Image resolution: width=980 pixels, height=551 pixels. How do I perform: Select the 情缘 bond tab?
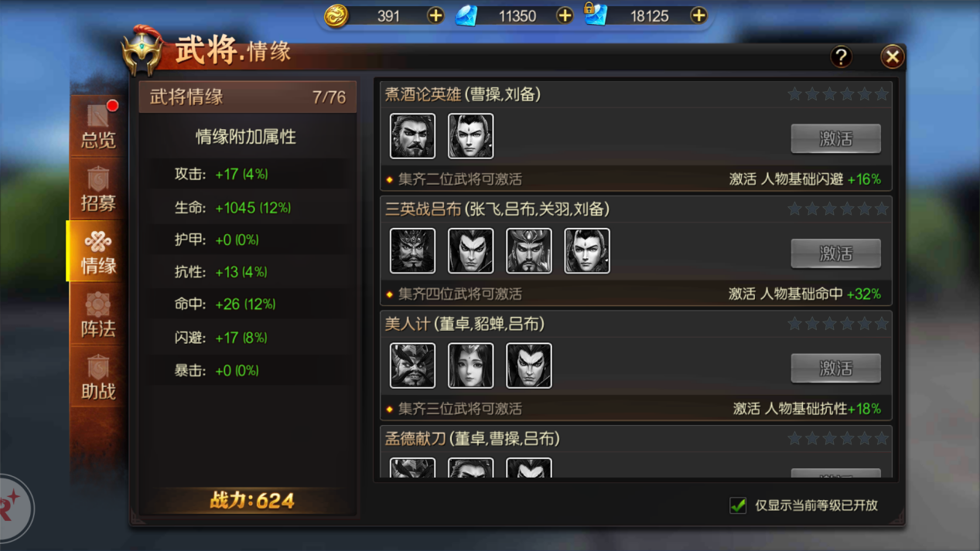[98, 252]
